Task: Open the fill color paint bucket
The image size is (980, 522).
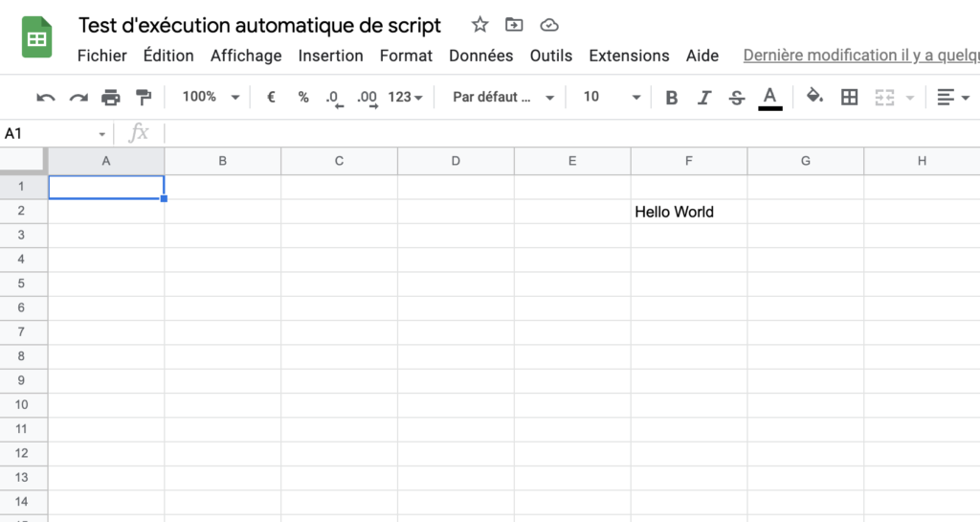Action: click(814, 97)
